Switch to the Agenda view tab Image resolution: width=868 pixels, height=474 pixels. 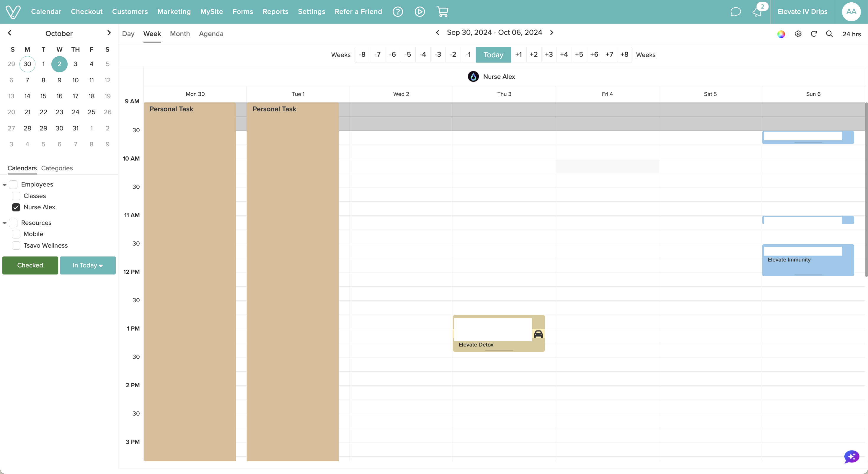(211, 34)
